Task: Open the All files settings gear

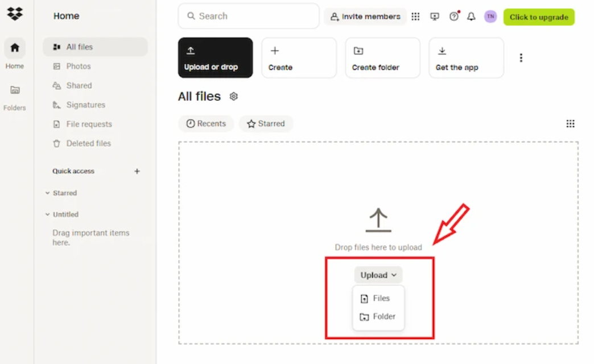Action: (x=234, y=97)
